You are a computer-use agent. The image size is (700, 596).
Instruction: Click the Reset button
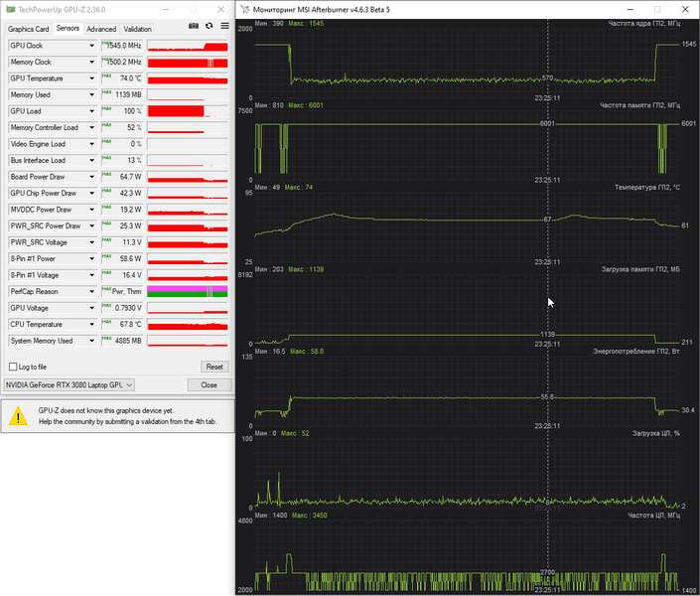pos(214,367)
